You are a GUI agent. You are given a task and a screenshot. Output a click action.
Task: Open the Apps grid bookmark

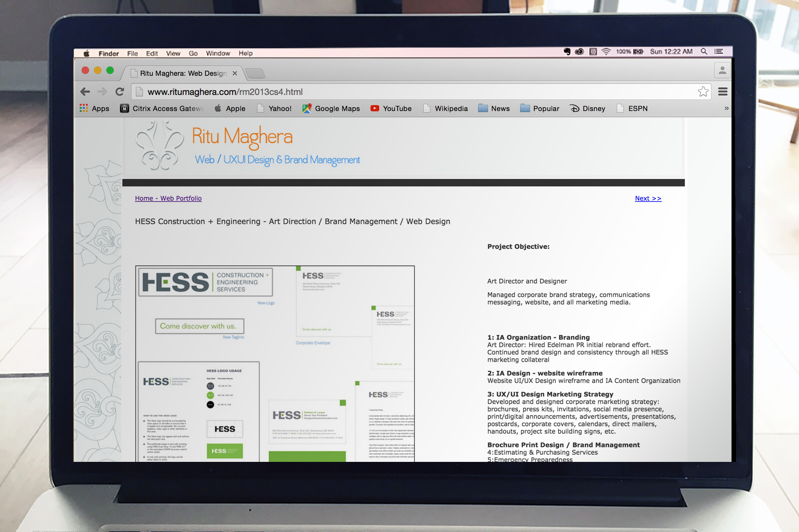(x=94, y=108)
